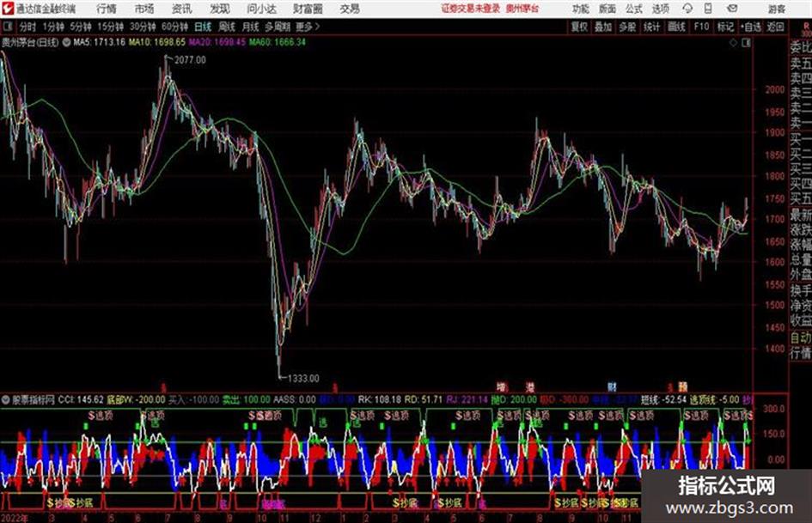Switch to 1分钟 period tab
Viewport: 812px width, 523px height.
click(x=52, y=27)
